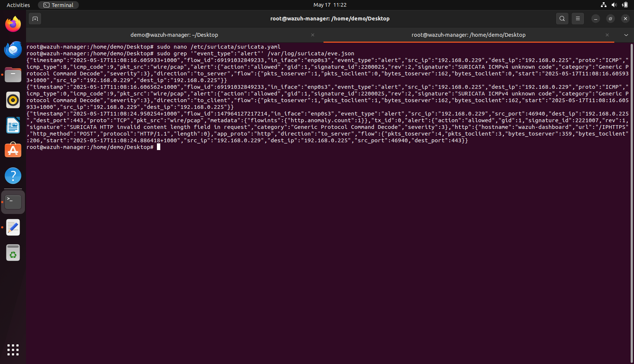Viewport: 634px width, 364px height.
Task: Open a new terminal tab
Action: click(35, 19)
